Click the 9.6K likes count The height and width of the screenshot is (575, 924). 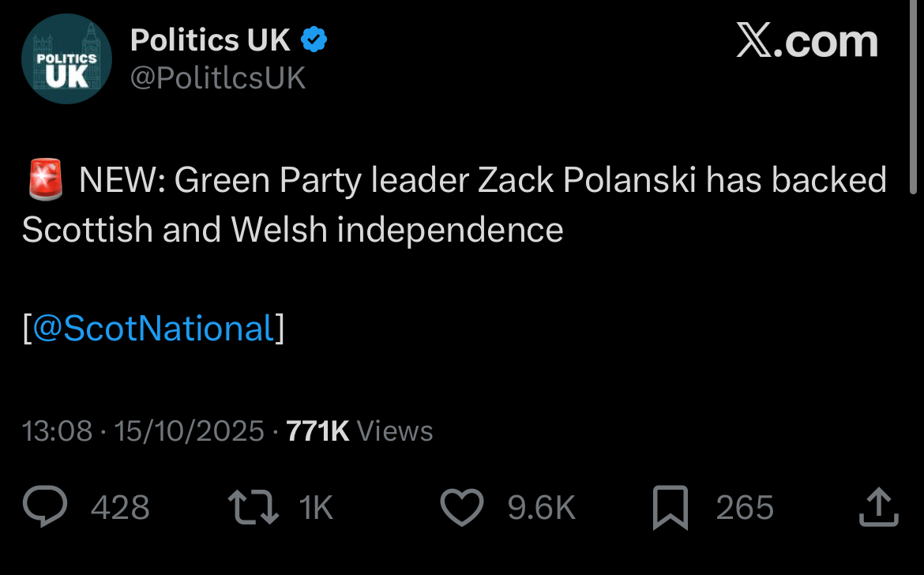[541, 508]
